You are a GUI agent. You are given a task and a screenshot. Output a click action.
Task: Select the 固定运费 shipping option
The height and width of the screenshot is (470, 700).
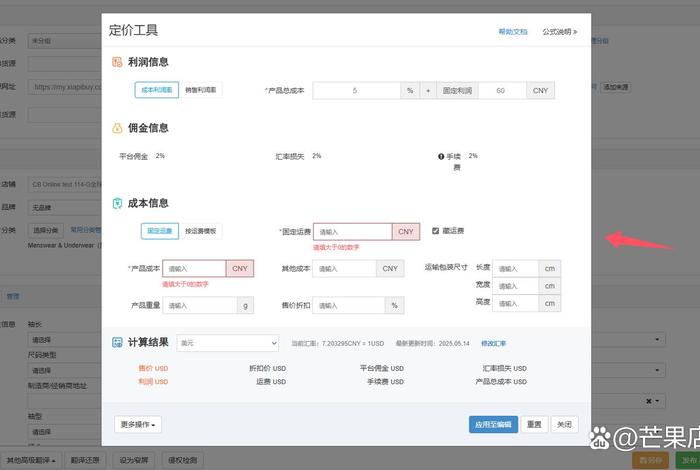click(x=160, y=231)
